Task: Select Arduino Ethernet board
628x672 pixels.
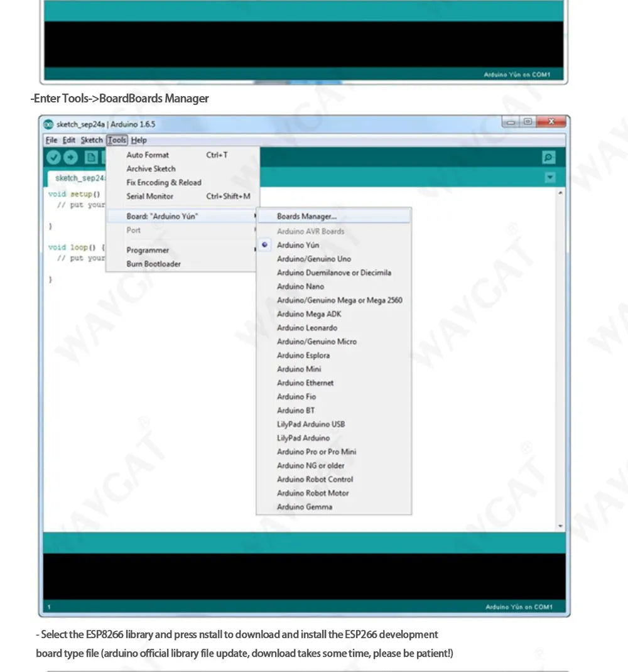Action: (x=333, y=382)
